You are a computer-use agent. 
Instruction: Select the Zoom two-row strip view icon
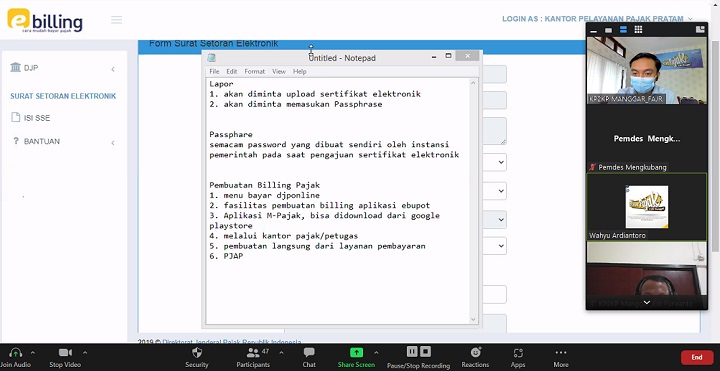coord(623,30)
